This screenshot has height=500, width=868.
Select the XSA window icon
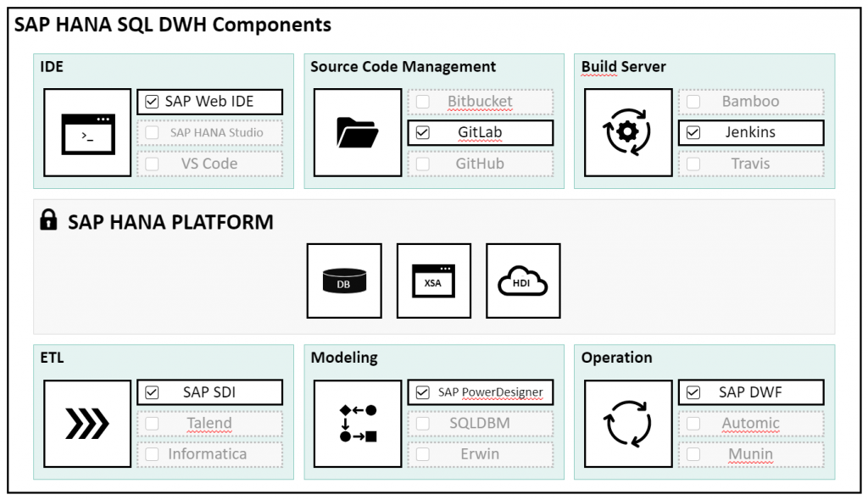tap(434, 281)
